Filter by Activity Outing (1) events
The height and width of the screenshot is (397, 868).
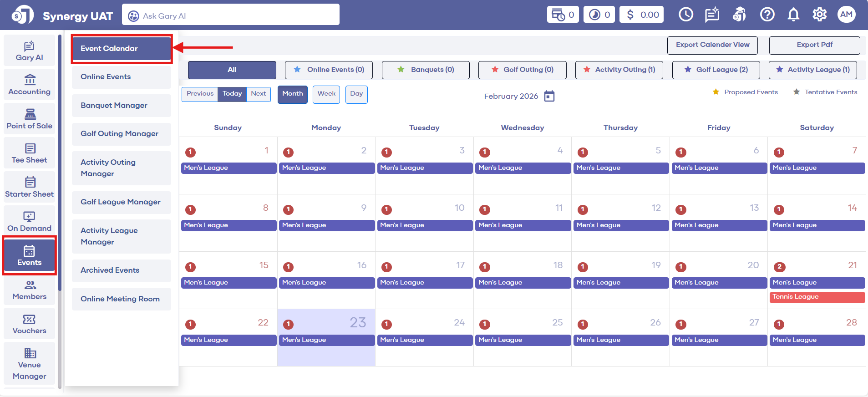point(619,70)
